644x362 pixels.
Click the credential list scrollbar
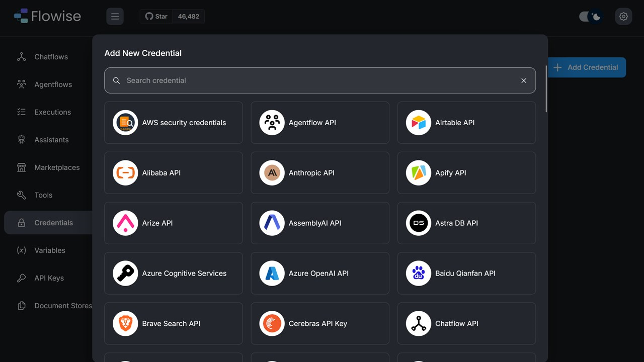coord(546,88)
